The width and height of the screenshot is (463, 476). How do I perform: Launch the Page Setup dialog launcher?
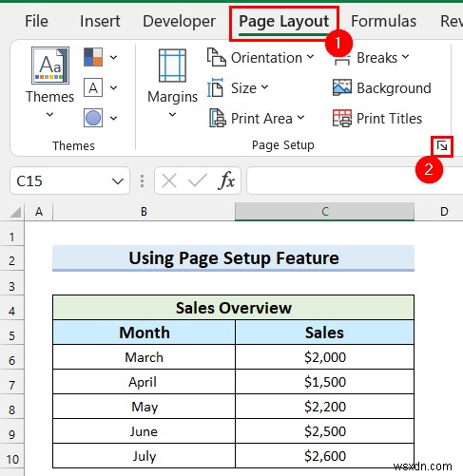(x=442, y=146)
